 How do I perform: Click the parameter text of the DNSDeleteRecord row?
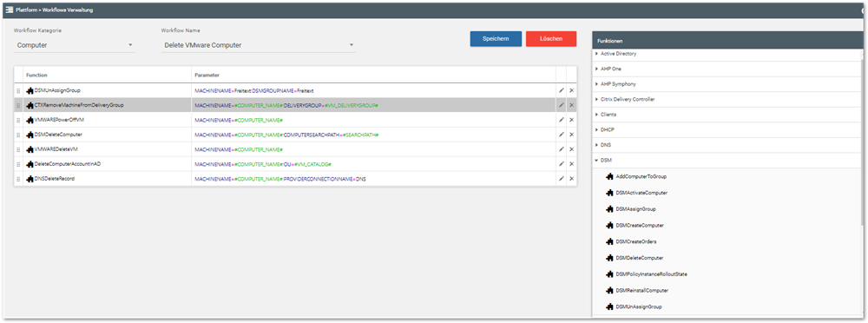pos(280,179)
